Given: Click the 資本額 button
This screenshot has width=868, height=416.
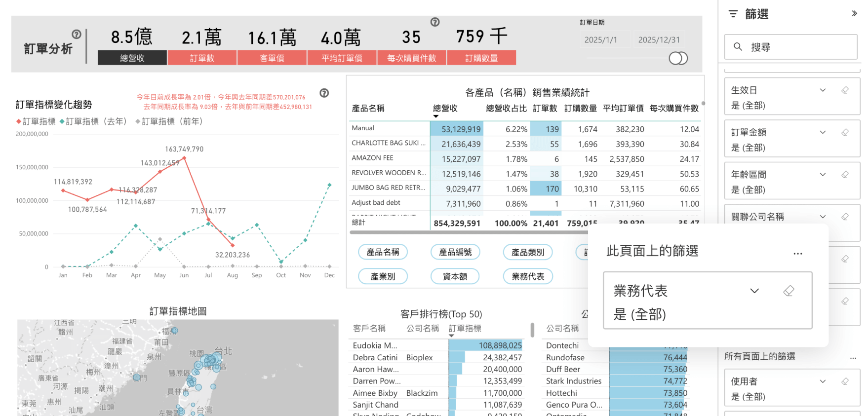Looking at the screenshot, I should tap(455, 276).
